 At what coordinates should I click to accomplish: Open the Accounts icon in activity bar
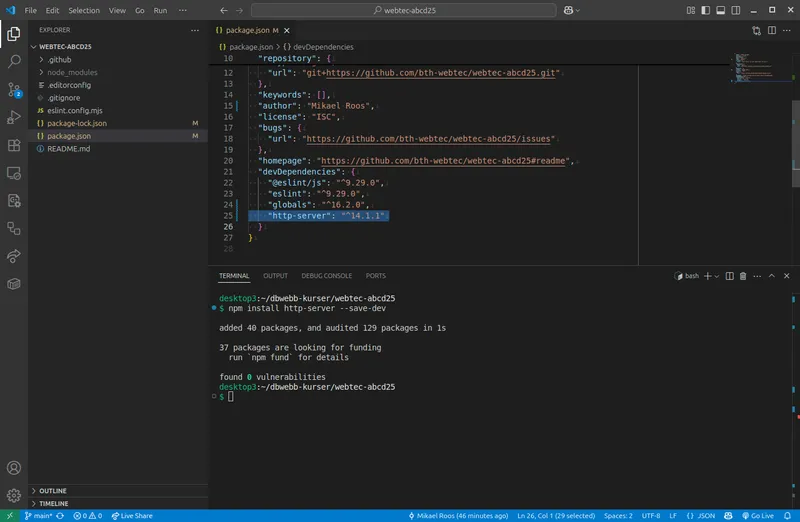pos(14,468)
